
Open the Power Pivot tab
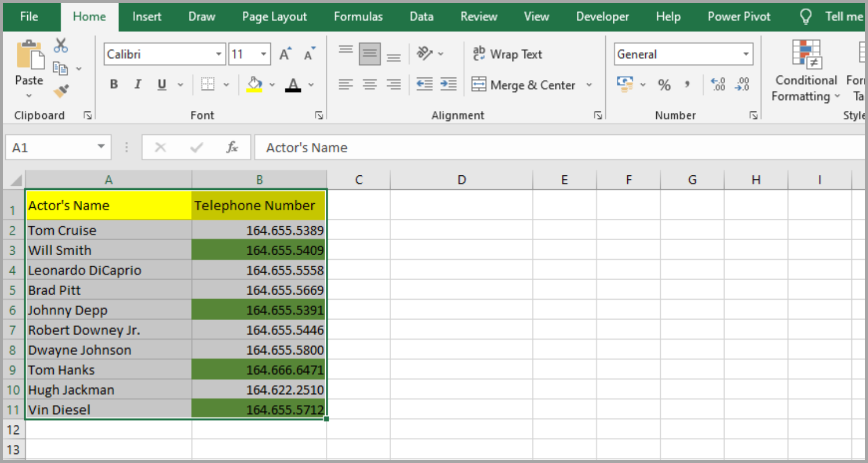[x=738, y=17]
